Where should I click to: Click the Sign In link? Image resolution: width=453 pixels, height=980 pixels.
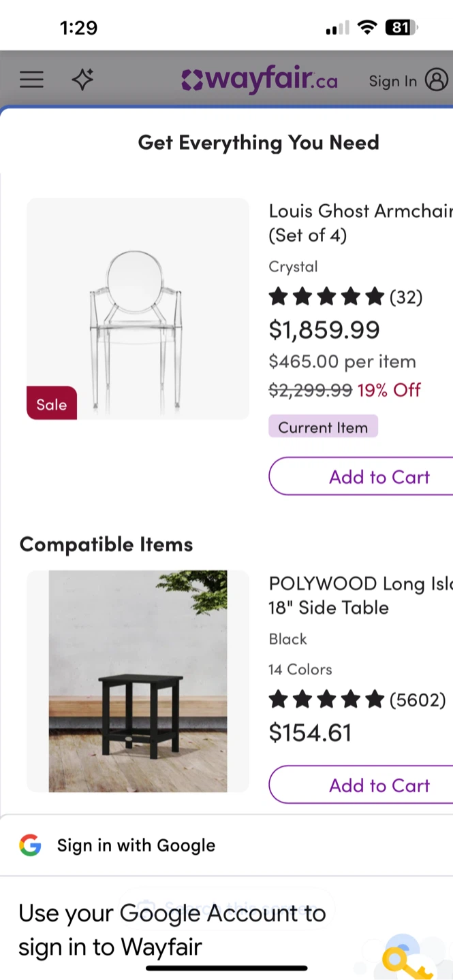pos(392,81)
